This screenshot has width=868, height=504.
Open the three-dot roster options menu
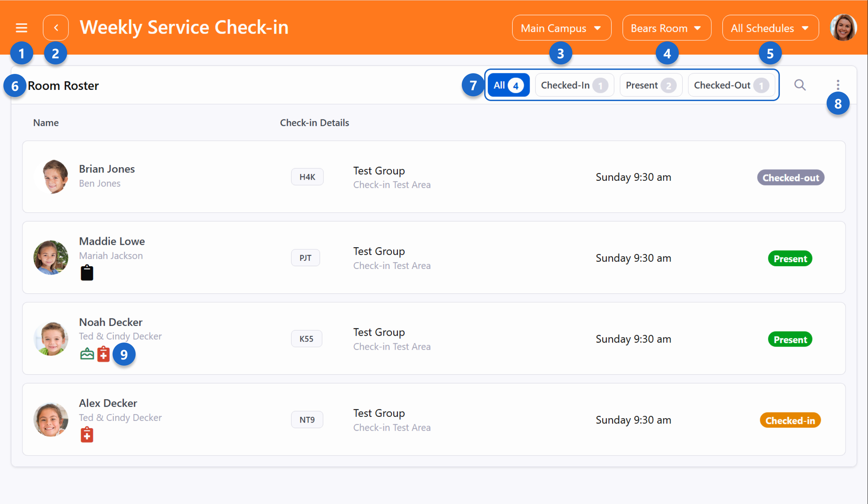point(838,85)
